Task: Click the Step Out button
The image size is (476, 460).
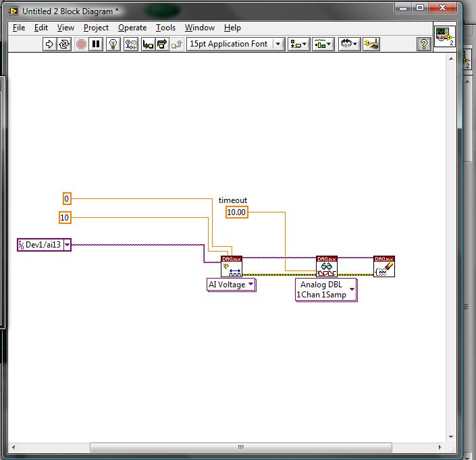Action: tap(177, 45)
